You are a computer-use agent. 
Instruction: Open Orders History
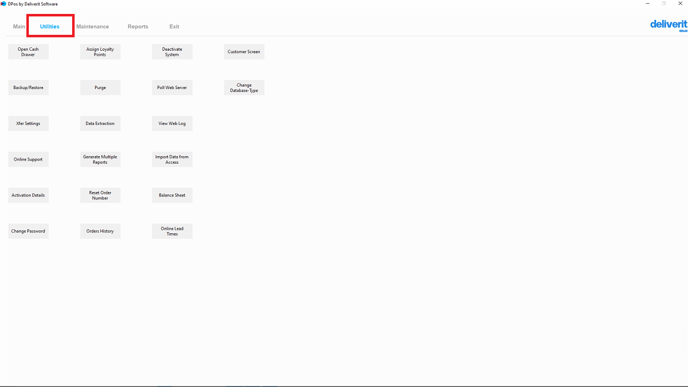[x=100, y=231]
